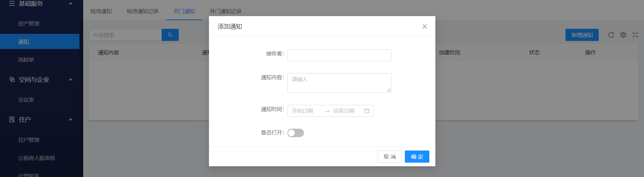Click the search magnifier icon button
Image resolution: width=644 pixels, height=177 pixels.
pyautogui.click(x=170, y=35)
